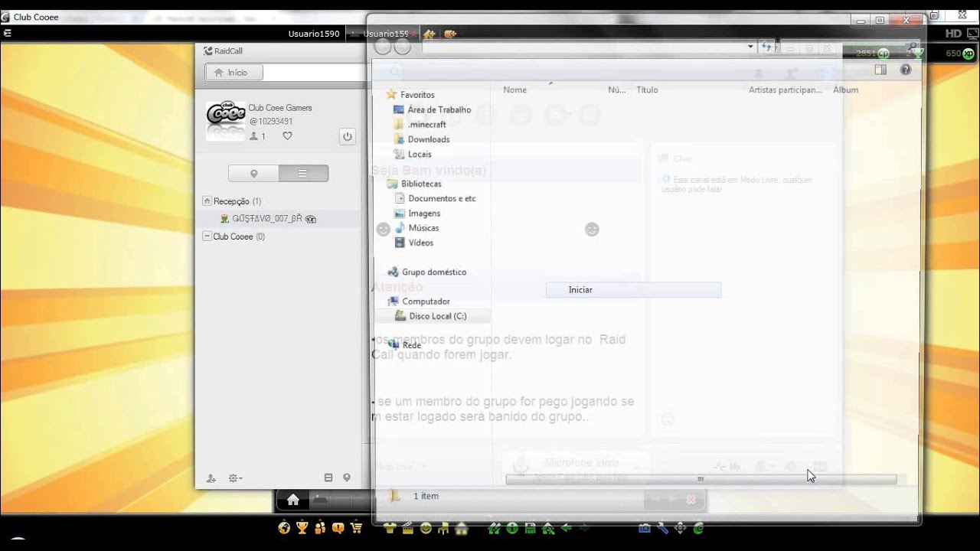The width and height of the screenshot is (980, 551).
Task: Click the Explorer forward navigation button
Action: click(403, 47)
